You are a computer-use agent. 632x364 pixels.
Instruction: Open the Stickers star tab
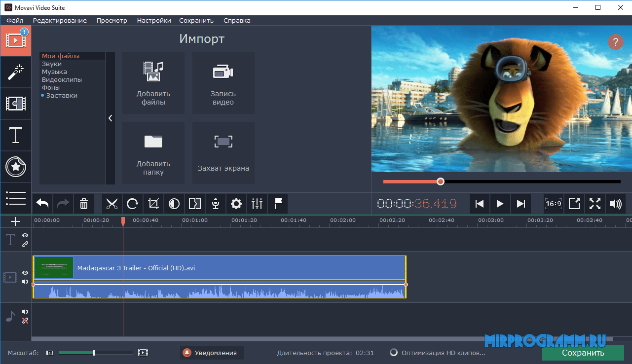[16, 167]
